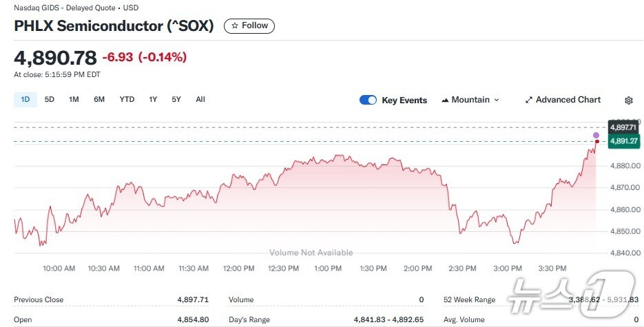
Task: Click the mountain icon beside chart type
Action: pos(445,100)
